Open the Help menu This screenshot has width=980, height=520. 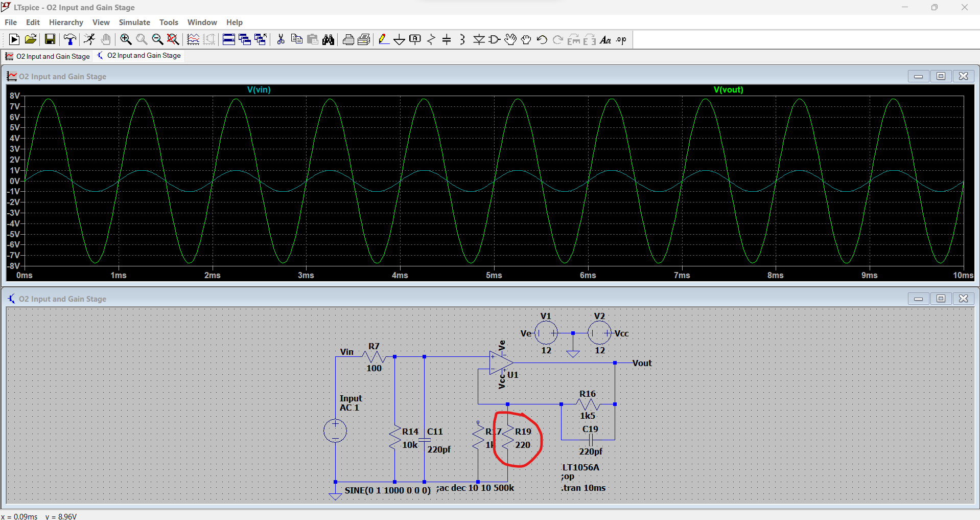pyautogui.click(x=235, y=22)
